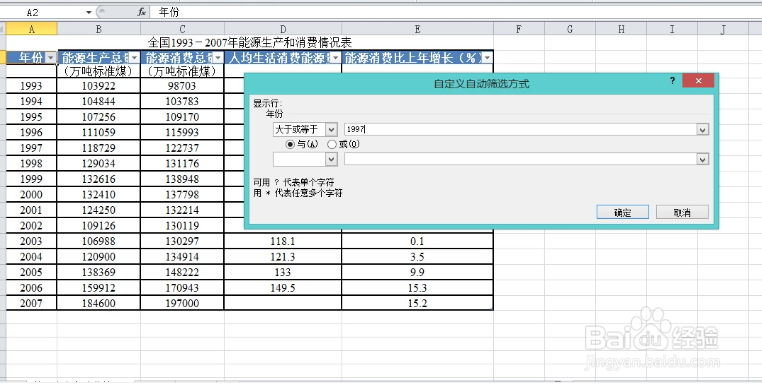Click cell with value 184600
The height and width of the screenshot is (388, 762).
click(99, 303)
